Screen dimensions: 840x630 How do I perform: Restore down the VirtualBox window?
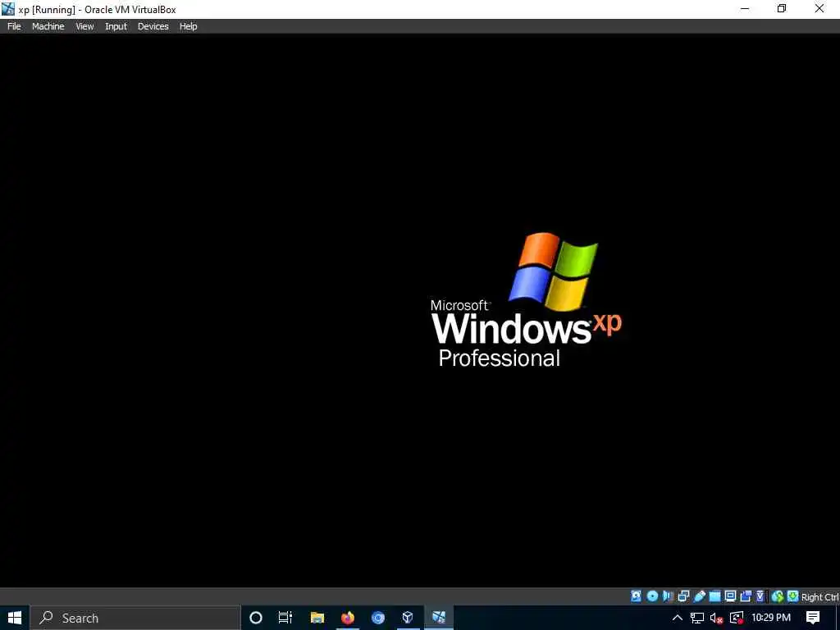point(782,8)
